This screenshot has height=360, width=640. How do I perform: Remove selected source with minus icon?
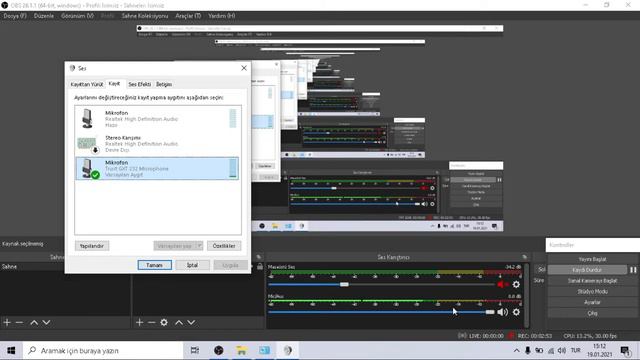click(151, 322)
